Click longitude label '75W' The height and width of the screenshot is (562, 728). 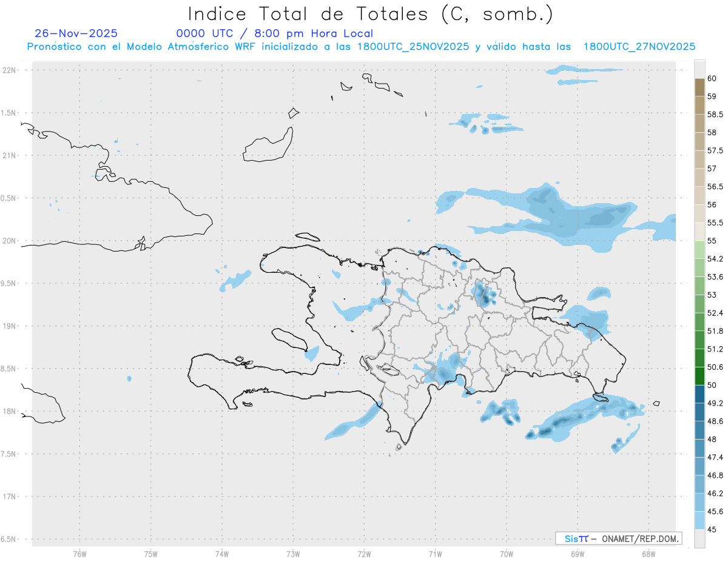coord(150,554)
